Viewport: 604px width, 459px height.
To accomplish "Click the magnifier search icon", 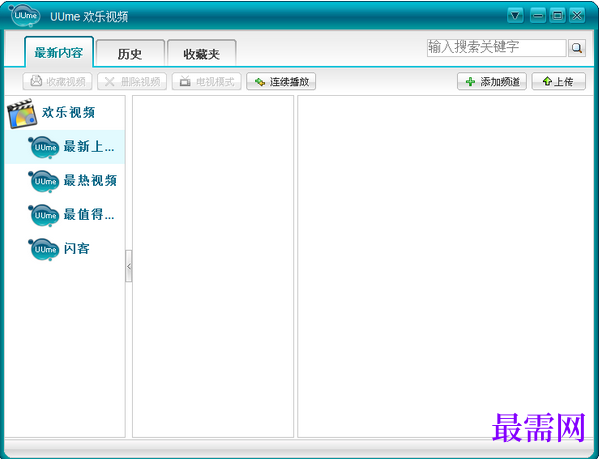I will tap(577, 48).
